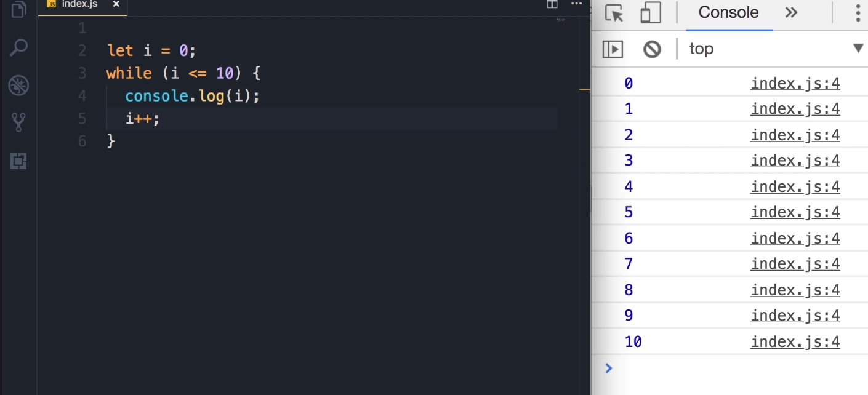Follow index.js:4 link beside output 10
This screenshot has width=868, height=395.
[795, 342]
